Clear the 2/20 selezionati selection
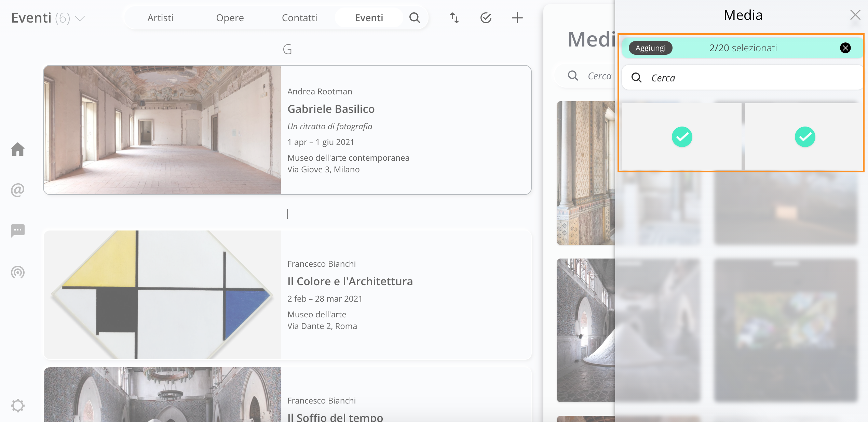This screenshot has height=422, width=868. point(845,48)
